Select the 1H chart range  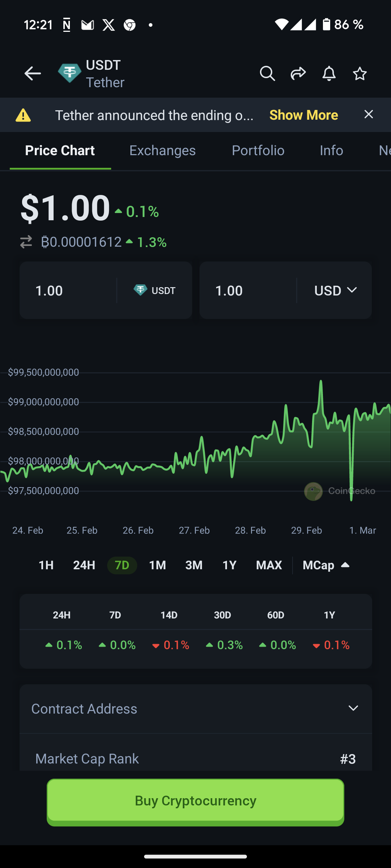point(46,565)
